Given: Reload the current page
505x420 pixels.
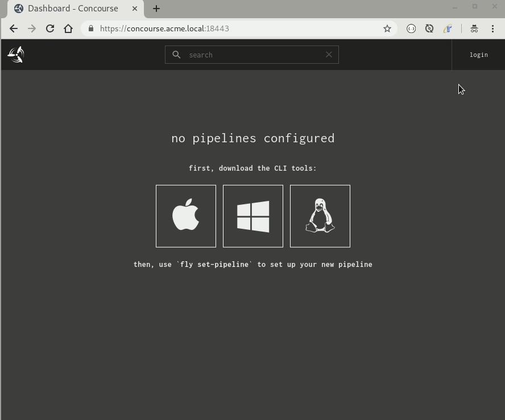Looking at the screenshot, I should tap(50, 28).
